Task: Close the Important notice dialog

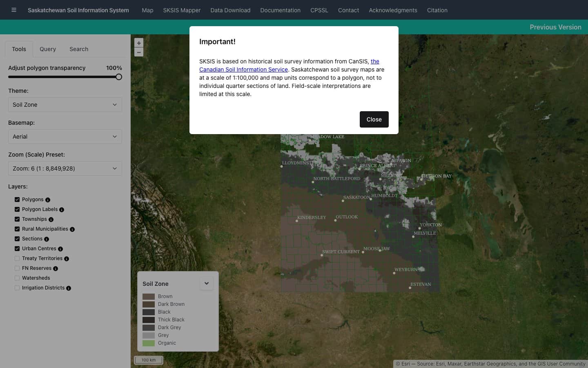Action: (374, 119)
